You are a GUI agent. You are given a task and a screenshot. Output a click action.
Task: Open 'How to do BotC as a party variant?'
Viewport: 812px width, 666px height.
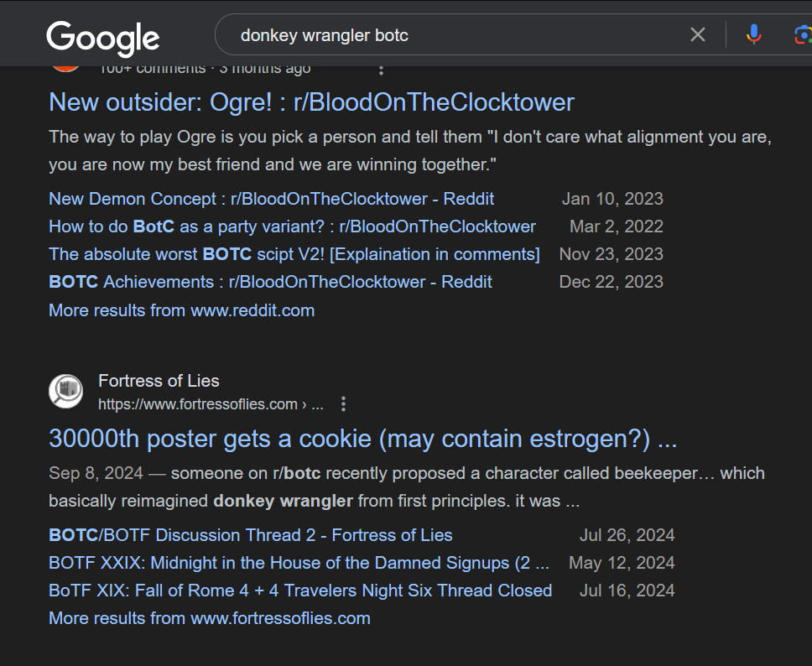pyautogui.click(x=292, y=226)
